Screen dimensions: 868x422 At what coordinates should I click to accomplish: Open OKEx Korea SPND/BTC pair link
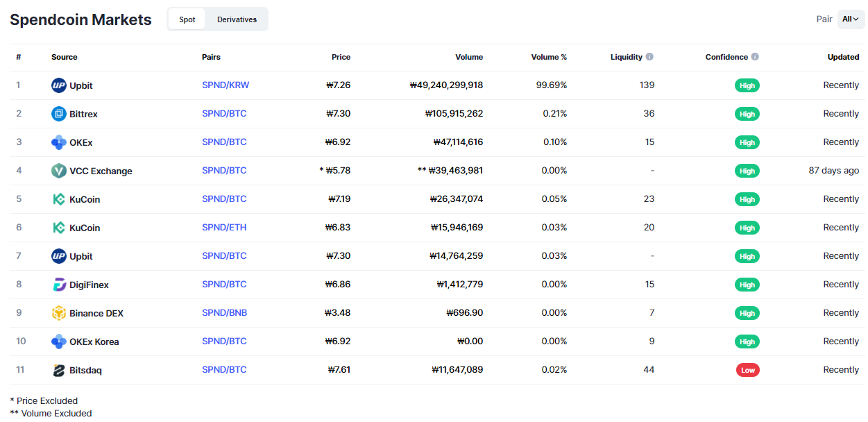[224, 341]
